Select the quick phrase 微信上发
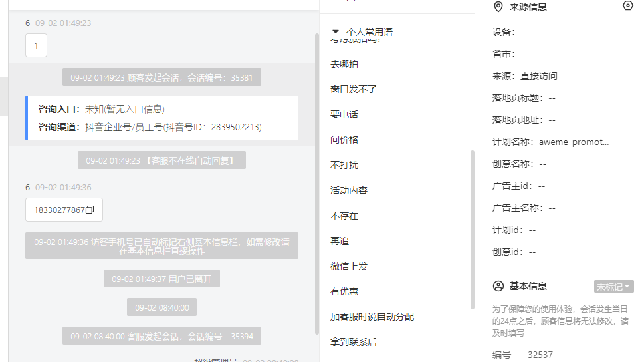 tap(349, 267)
